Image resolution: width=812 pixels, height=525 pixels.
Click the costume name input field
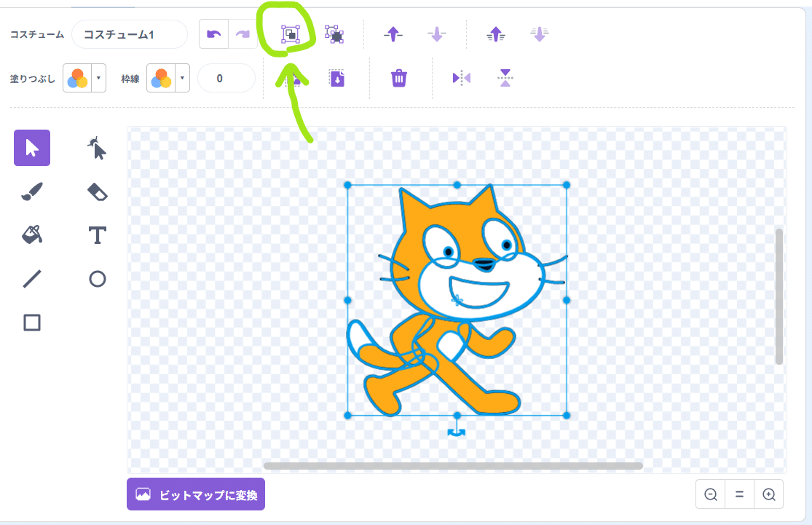coord(129,33)
